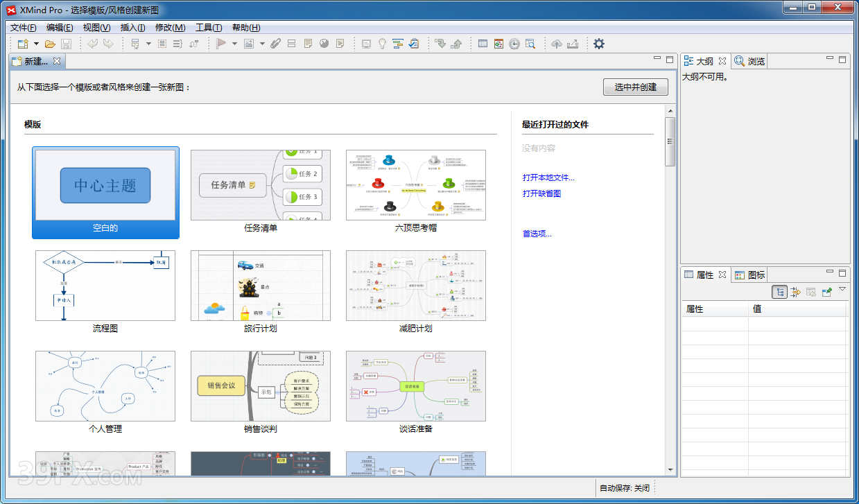Toggle show categories in properties panel
This screenshot has width=859, height=504.
[780, 293]
